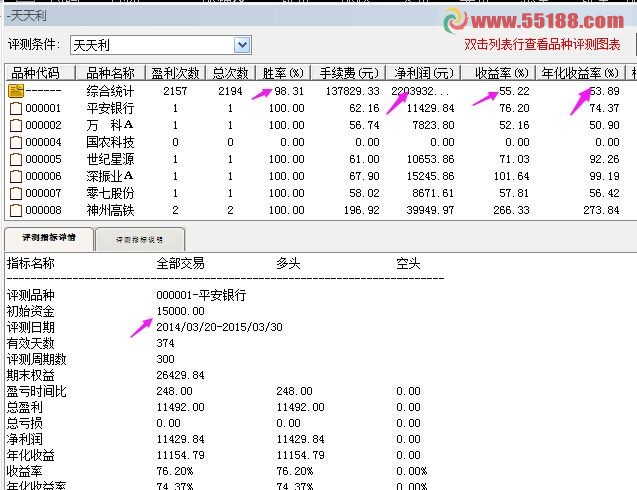The image size is (637, 490).
Task: Click stock code 000005
Action: pyautogui.click(x=43, y=159)
